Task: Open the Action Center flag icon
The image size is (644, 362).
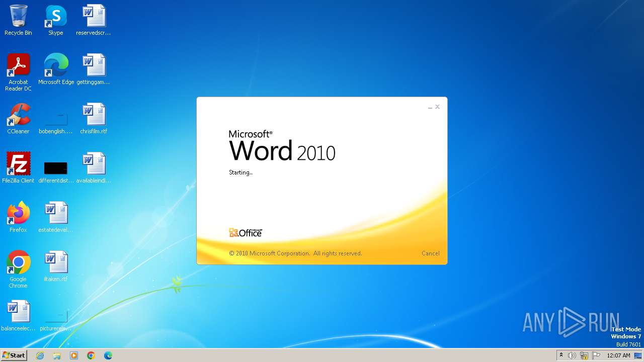Action: pyautogui.click(x=596, y=355)
